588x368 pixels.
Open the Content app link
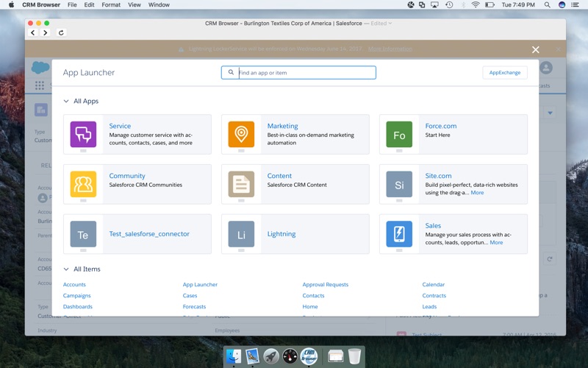click(279, 176)
